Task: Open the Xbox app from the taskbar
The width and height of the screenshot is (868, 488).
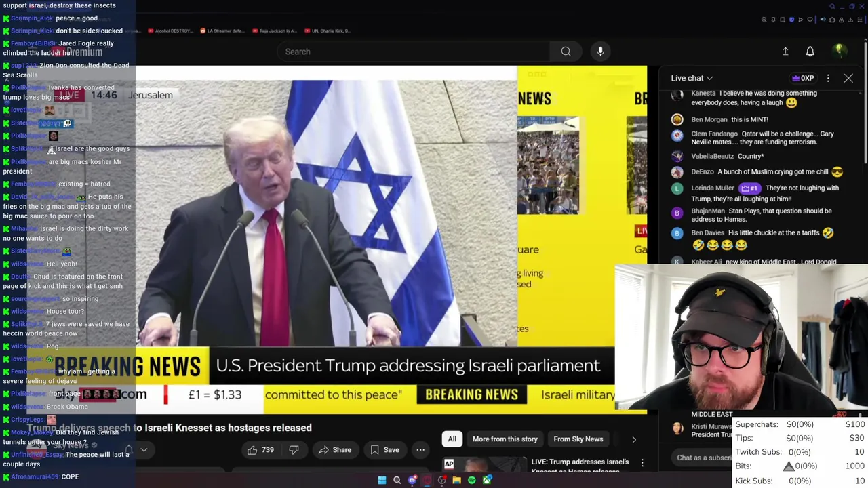Action: [487, 480]
